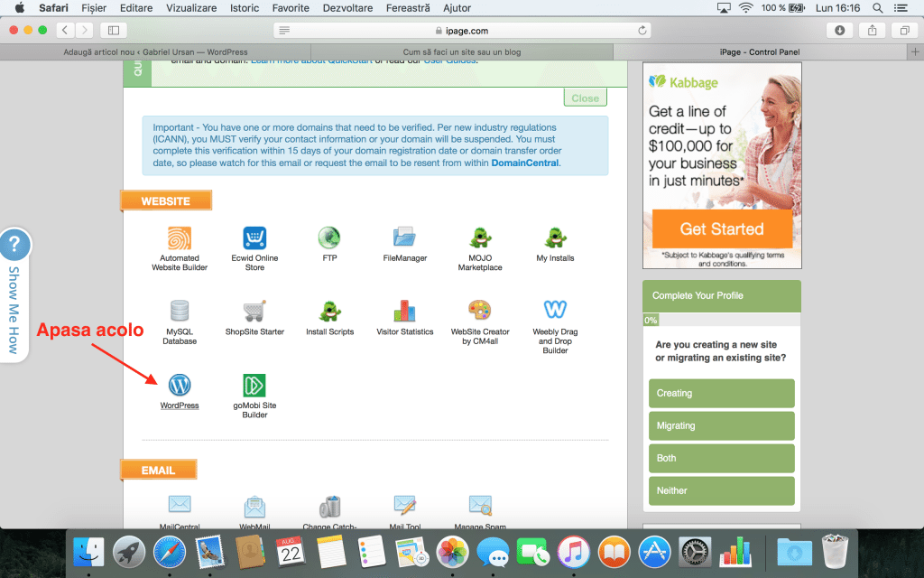
Task: Launch FileManager
Action: 405,238
